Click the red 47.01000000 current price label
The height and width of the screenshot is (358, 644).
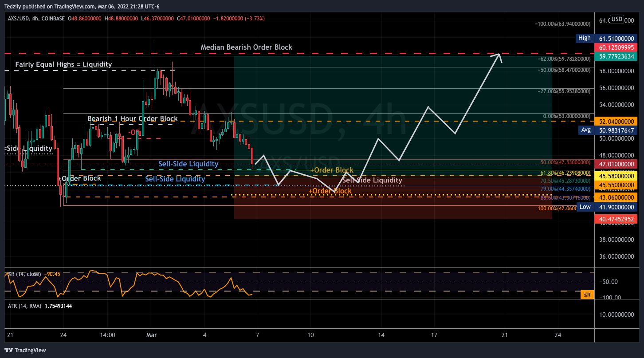pos(617,164)
